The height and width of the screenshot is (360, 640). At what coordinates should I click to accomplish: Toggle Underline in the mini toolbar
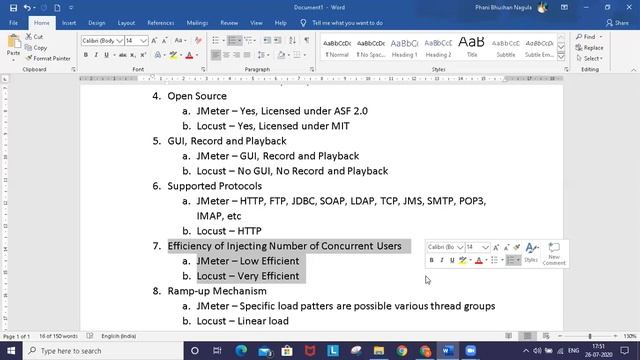452,260
